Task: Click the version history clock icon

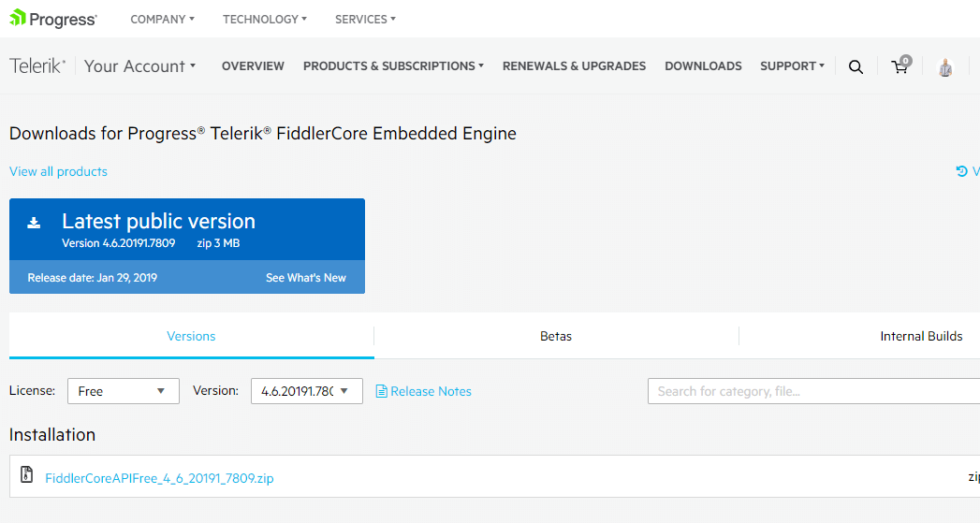Action: [961, 171]
